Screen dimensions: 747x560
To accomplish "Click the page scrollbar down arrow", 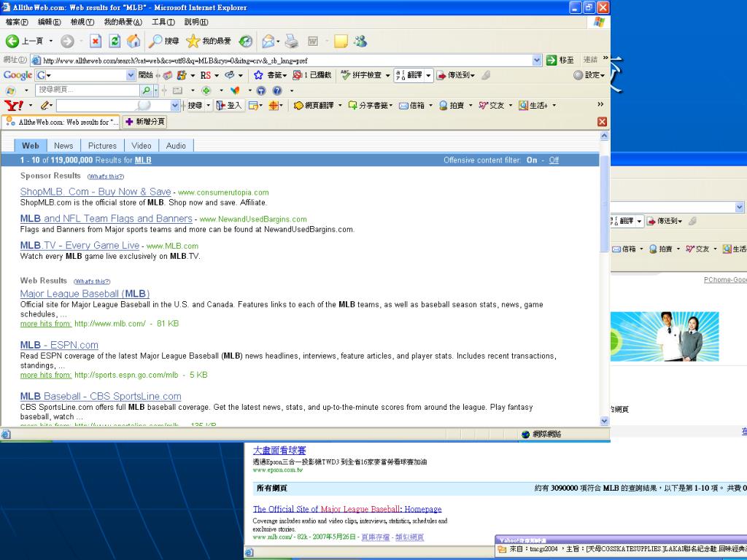I will click(x=605, y=421).
